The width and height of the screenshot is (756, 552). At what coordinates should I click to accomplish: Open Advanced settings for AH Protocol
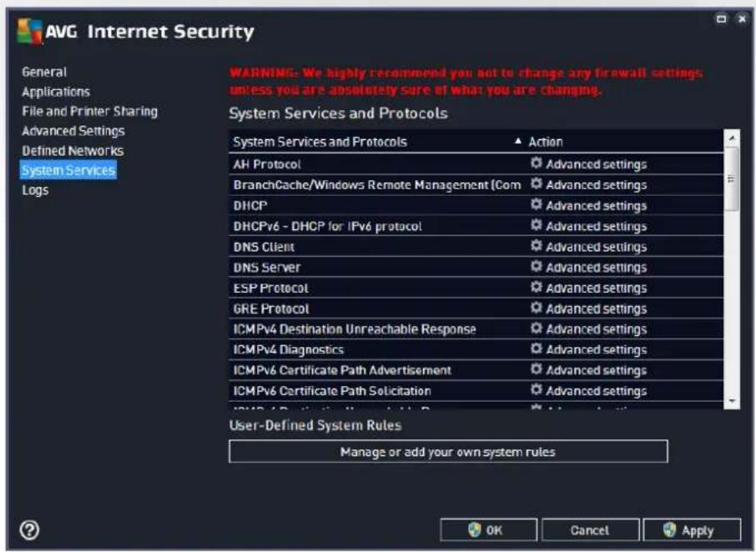[x=596, y=164]
